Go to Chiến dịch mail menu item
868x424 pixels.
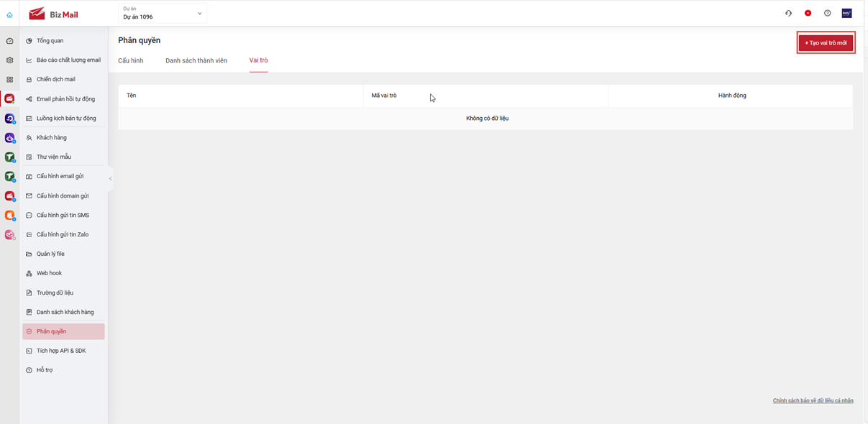pos(55,80)
